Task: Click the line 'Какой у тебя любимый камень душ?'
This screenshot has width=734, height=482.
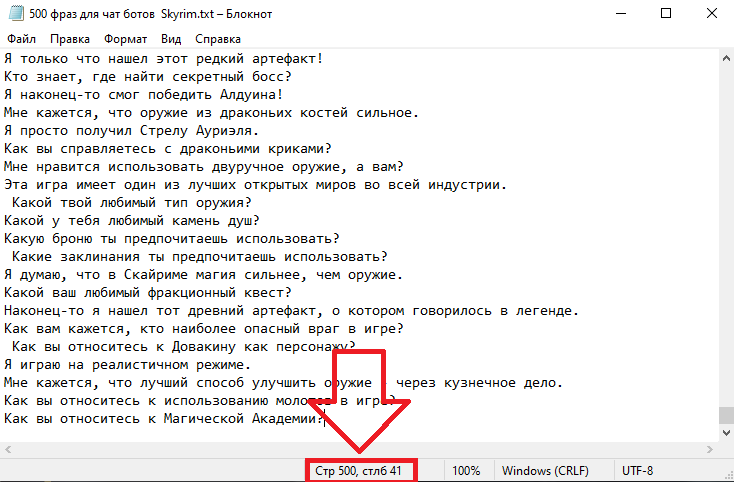Action: pyautogui.click(x=132, y=220)
